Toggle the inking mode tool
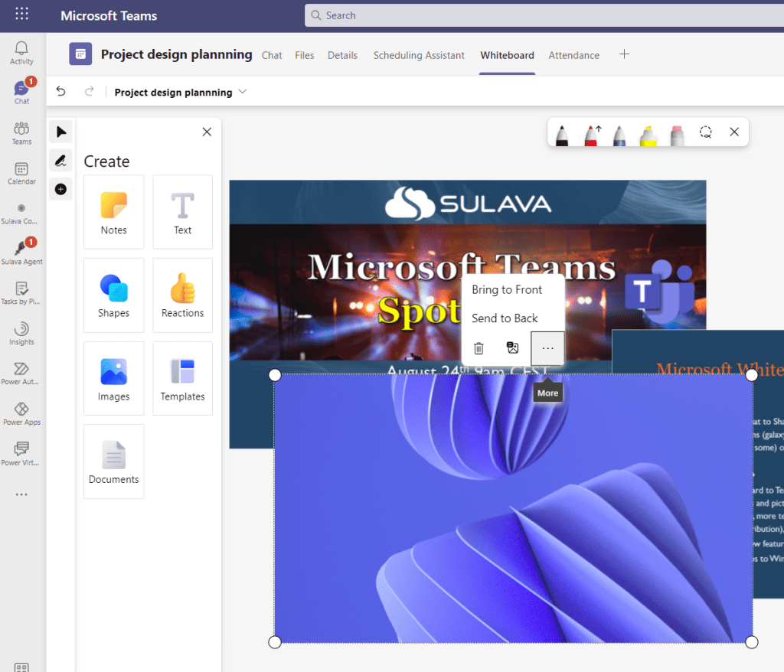Image resolution: width=784 pixels, height=672 pixels. [60, 161]
